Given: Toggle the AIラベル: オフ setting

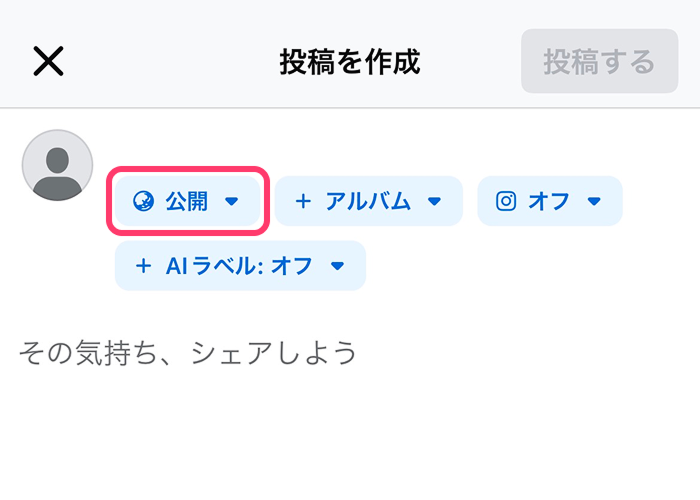Looking at the screenshot, I should (x=240, y=266).
